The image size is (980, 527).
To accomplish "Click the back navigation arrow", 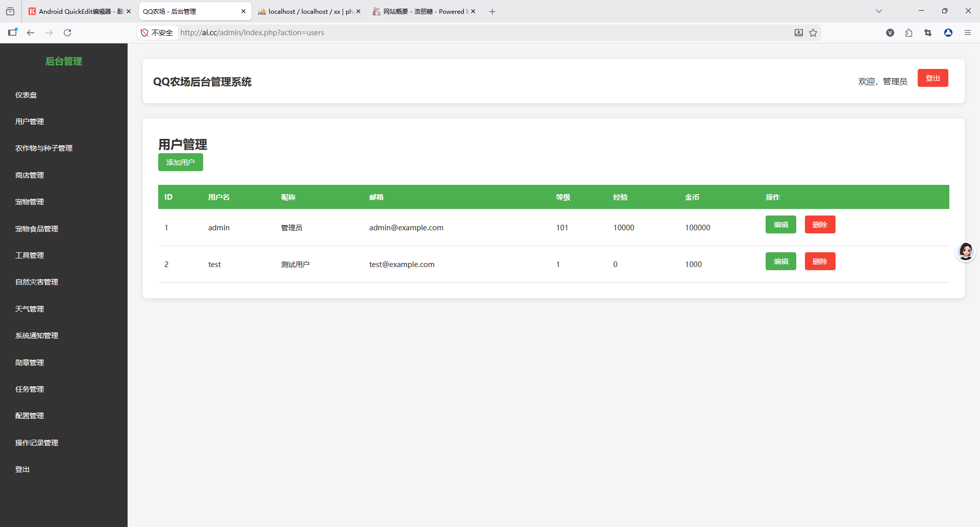I will tap(31, 33).
